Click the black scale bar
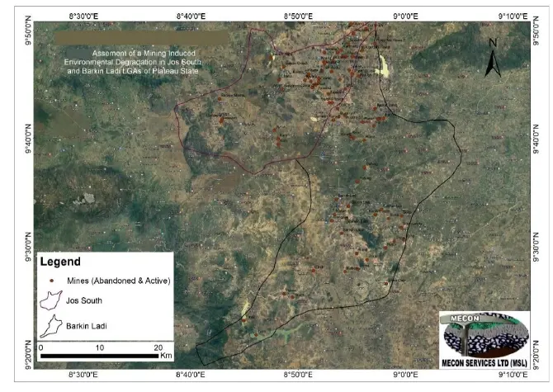The image size is (553, 392). coord(99,356)
